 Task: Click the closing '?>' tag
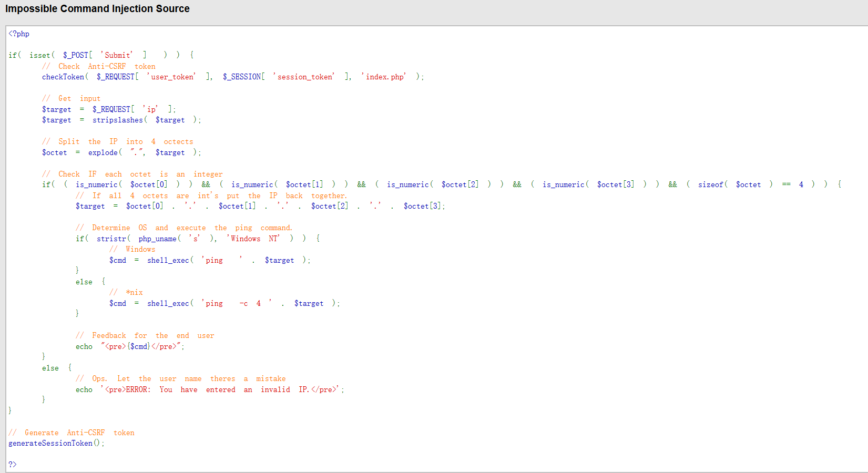point(13,464)
